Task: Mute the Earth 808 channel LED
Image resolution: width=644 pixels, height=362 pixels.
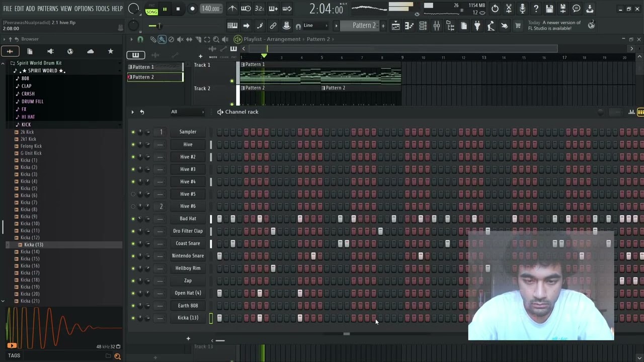Action: click(x=133, y=306)
